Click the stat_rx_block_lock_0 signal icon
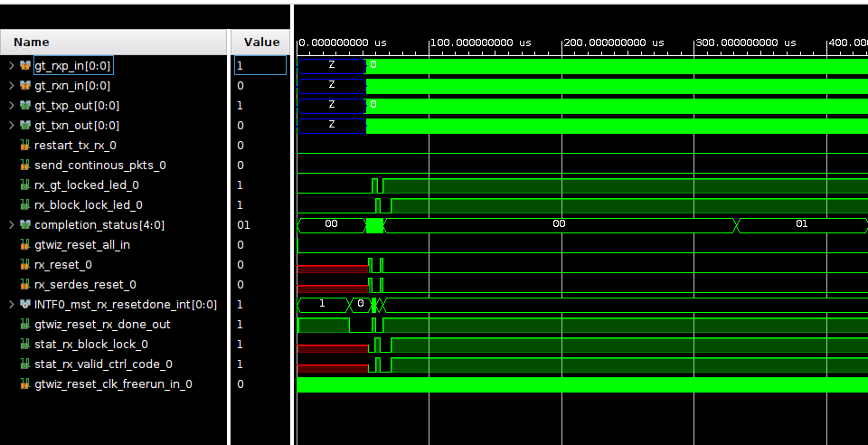This screenshot has width=868, height=445. coord(25,345)
